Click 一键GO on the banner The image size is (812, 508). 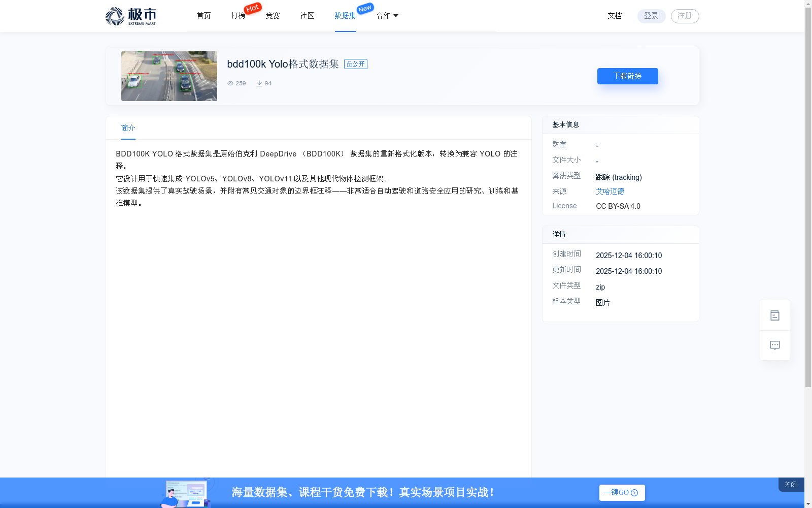coord(622,493)
